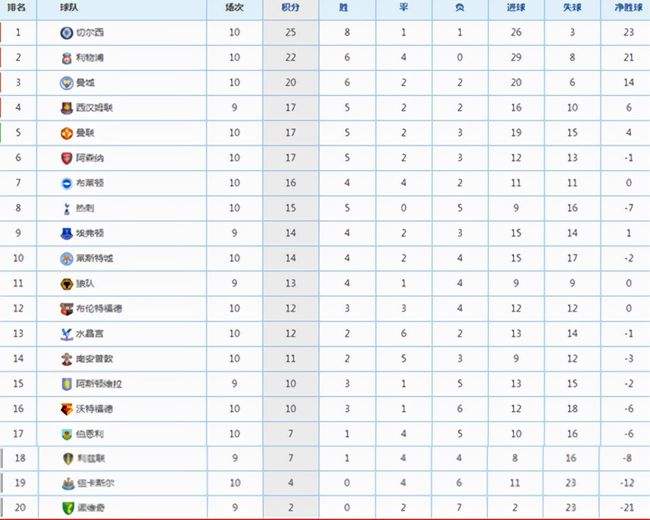Open the 阿斯顿维拉 team name link
Viewport: 650px width, 520px height.
(x=99, y=384)
